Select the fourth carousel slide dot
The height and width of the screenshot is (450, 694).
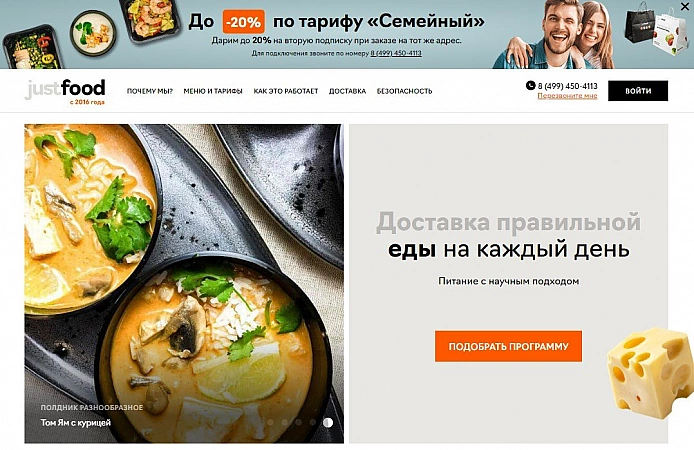point(313,423)
